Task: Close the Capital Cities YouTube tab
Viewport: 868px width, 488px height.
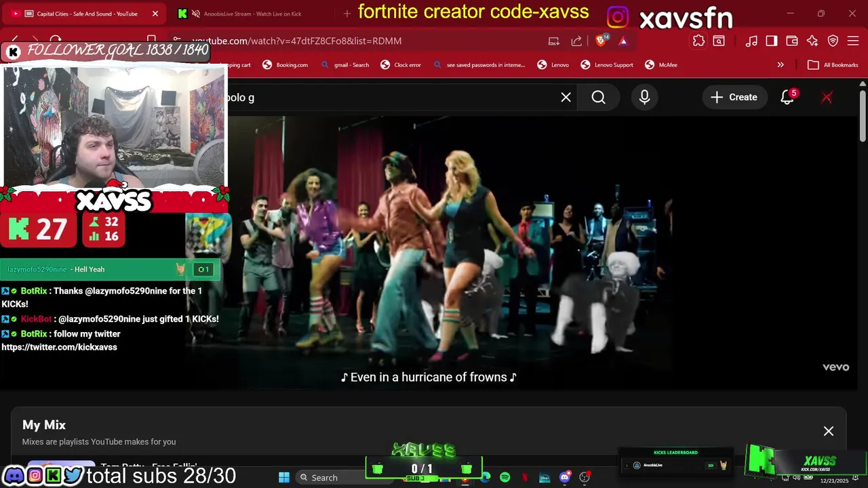Action: pyautogui.click(x=155, y=14)
